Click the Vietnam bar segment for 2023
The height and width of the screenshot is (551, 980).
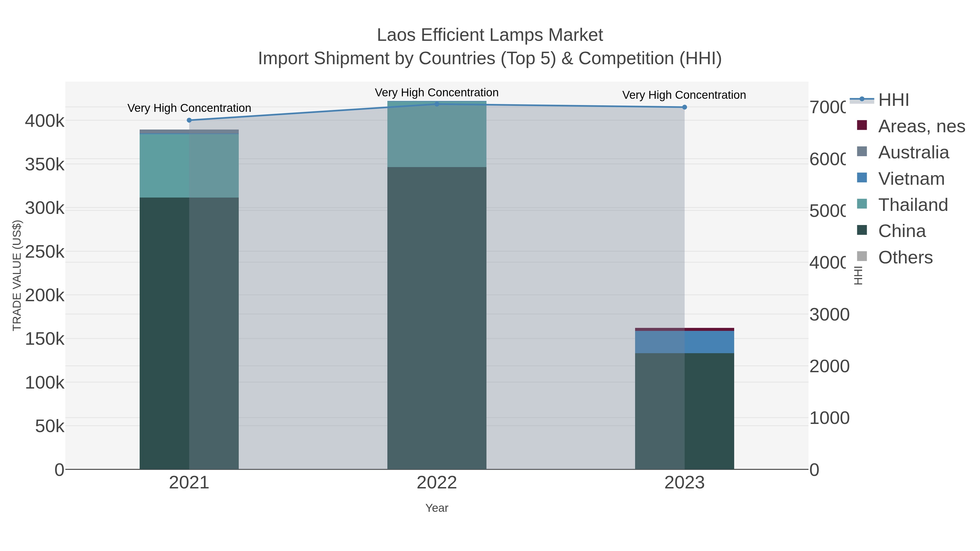[x=684, y=342]
